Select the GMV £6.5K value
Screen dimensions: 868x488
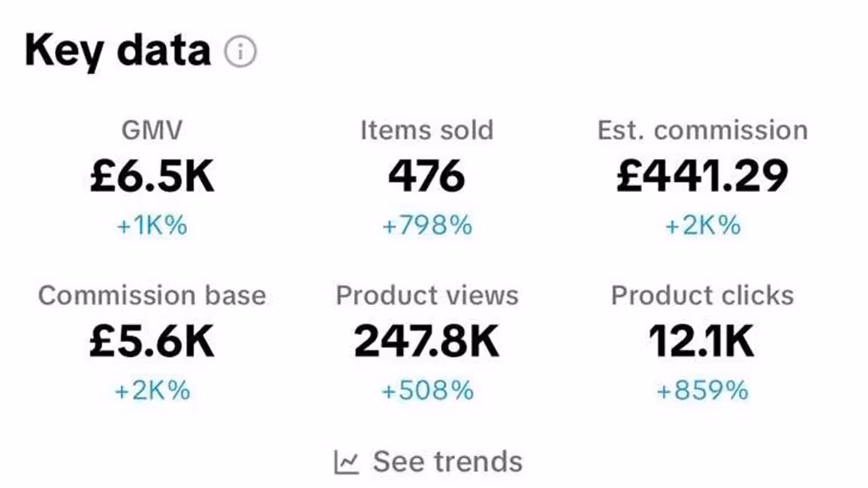[x=152, y=177]
